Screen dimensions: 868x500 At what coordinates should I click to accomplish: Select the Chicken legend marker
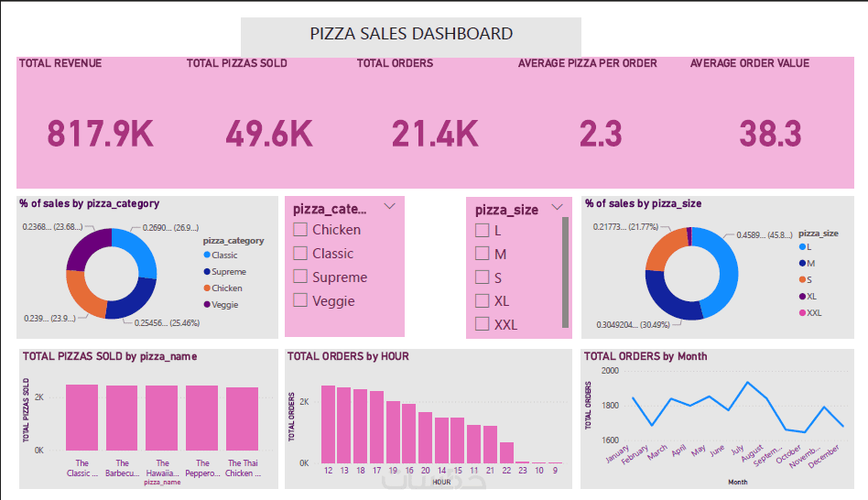click(207, 288)
